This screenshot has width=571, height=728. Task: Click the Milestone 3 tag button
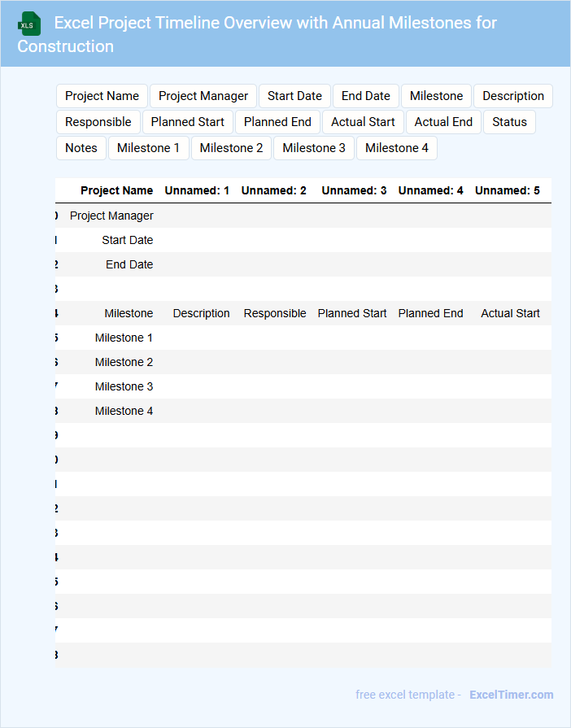tap(314, 148)
